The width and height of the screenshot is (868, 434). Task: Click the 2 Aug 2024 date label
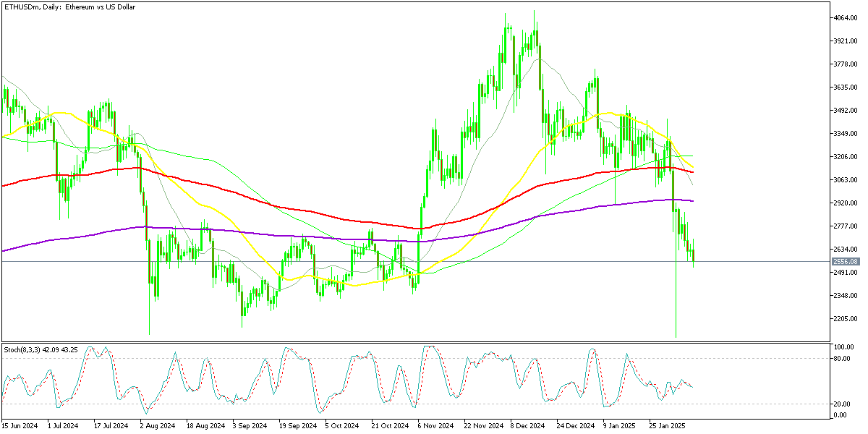(157, 426)
